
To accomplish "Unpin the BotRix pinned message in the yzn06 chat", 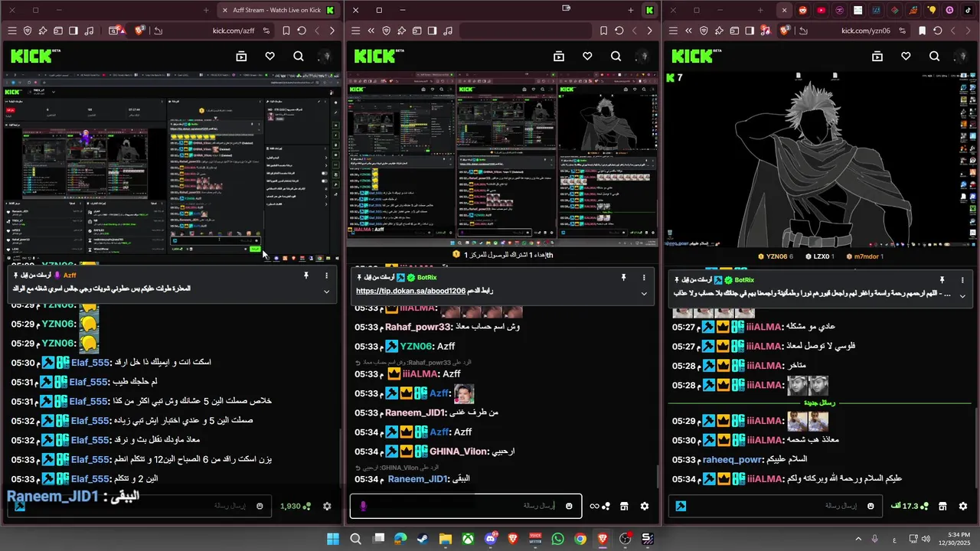I will coord(942,280).
